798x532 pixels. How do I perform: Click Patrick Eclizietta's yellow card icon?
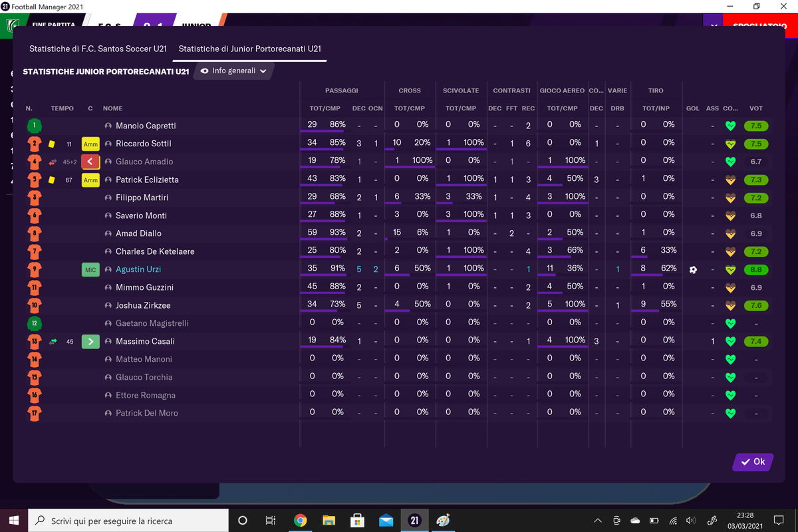[x=51, y=180]
